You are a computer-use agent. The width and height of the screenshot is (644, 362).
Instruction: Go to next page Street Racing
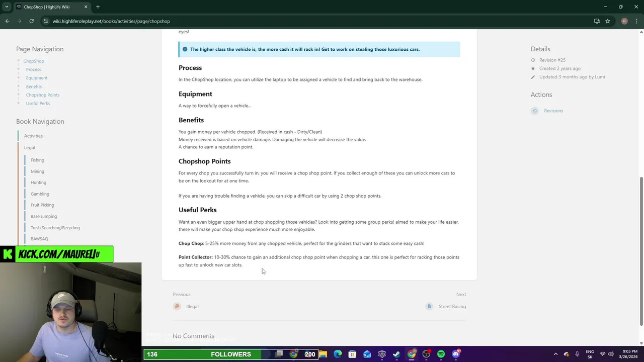tap(452, 306)
